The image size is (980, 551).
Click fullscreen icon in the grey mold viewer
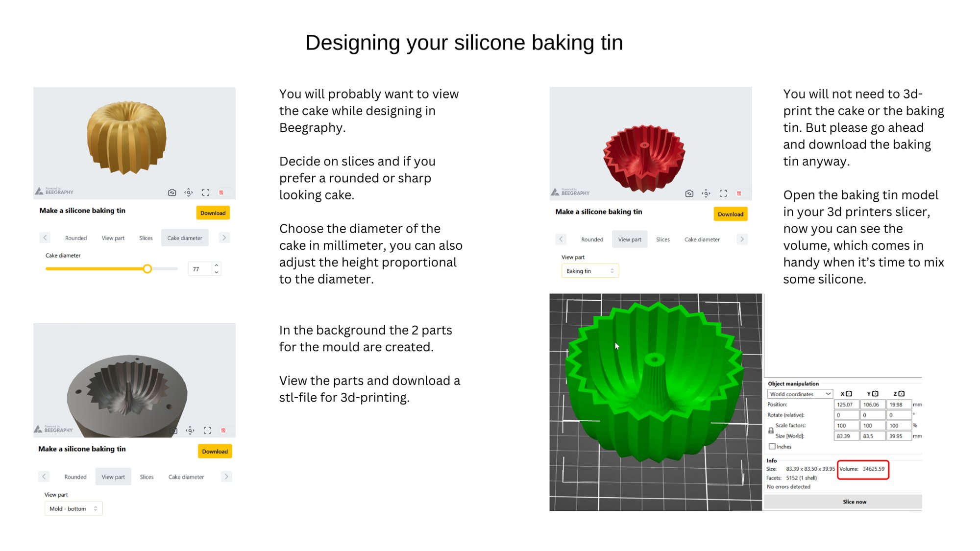pyautogui.click(x=208, y=431)
